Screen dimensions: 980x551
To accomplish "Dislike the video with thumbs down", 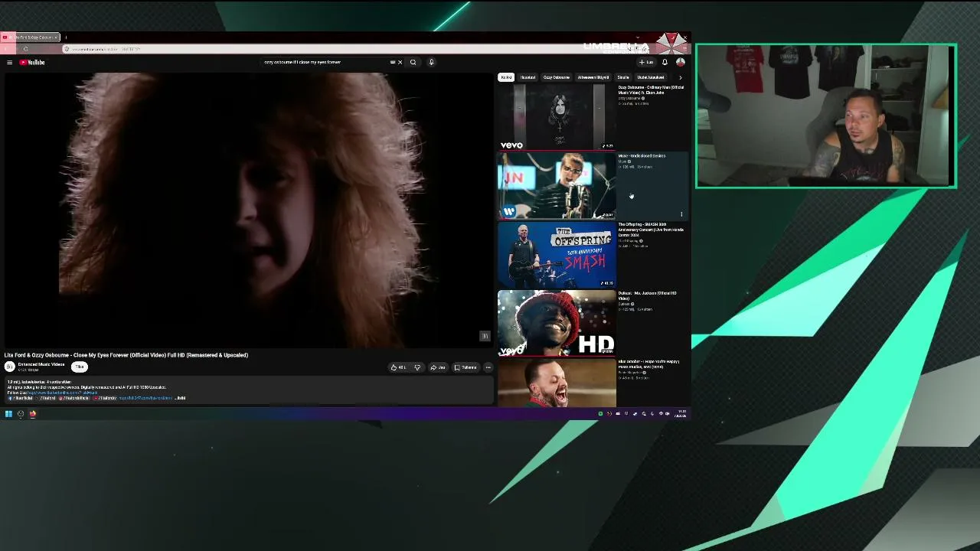I will tap(417, 367).
